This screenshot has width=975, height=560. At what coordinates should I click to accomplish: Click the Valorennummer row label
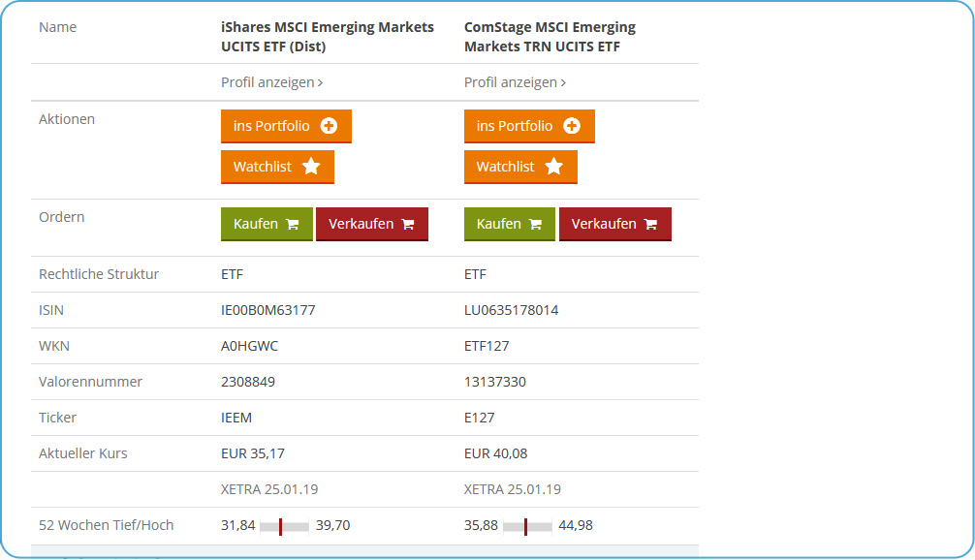(x=90, y=382)
